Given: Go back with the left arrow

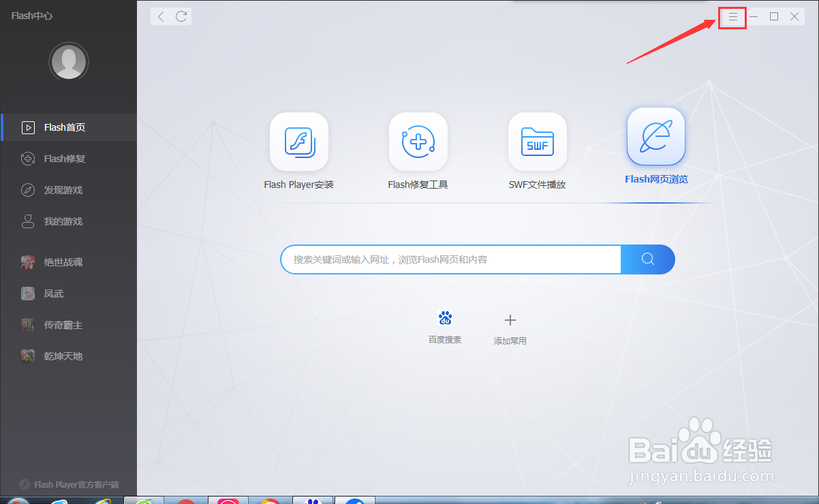Looking at the screenshot, I should pyautogui.click(x=161, y=16).
